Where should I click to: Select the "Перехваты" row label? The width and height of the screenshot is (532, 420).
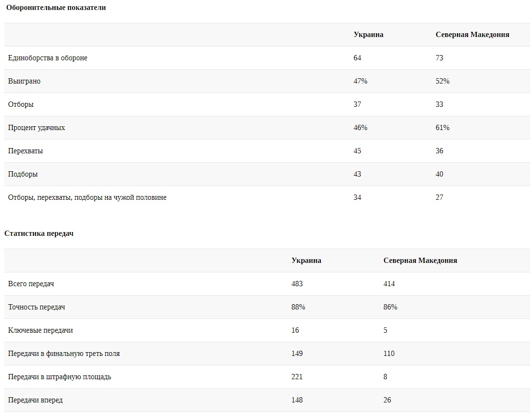pyautogui.click(x=26, y=151)
